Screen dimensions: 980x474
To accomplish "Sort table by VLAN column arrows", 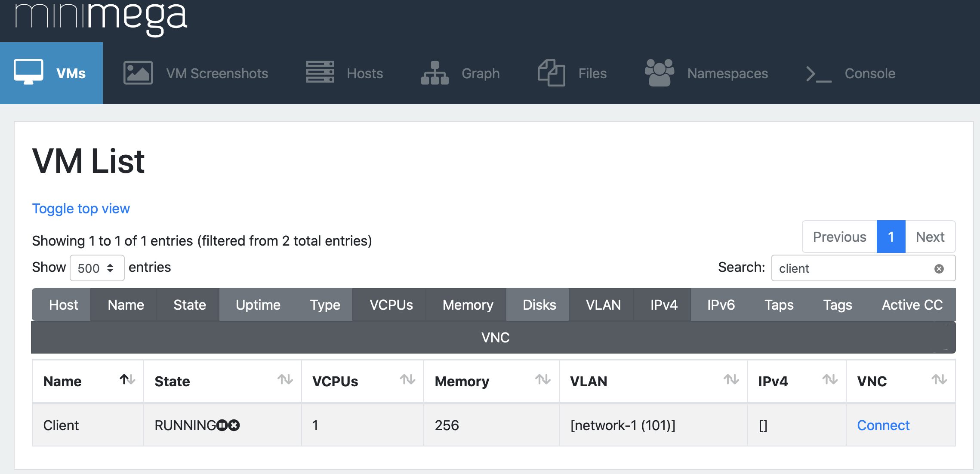I will click(731, 379).
